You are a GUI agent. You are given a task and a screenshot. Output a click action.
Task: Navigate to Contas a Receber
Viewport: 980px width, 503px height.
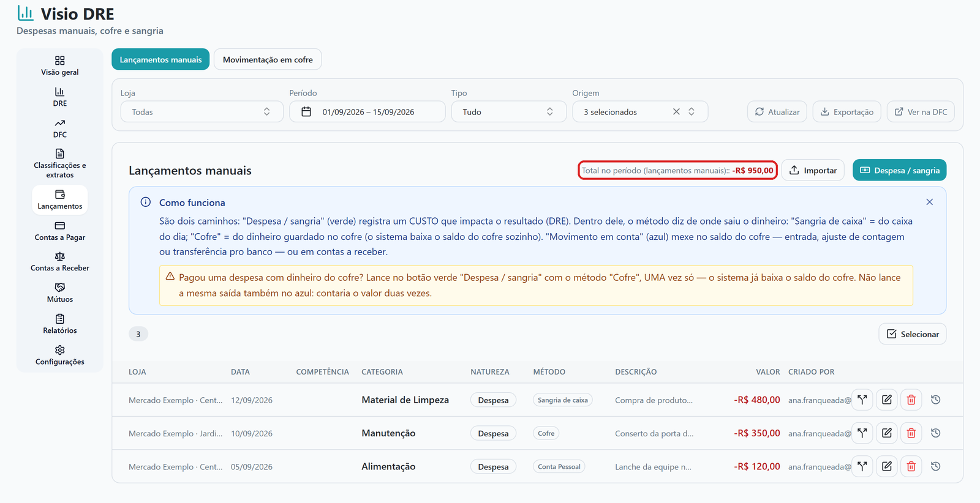point(60,261)
